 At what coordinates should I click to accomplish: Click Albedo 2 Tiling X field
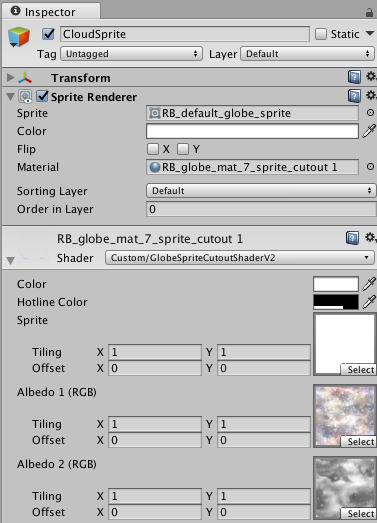click(155, 496)
